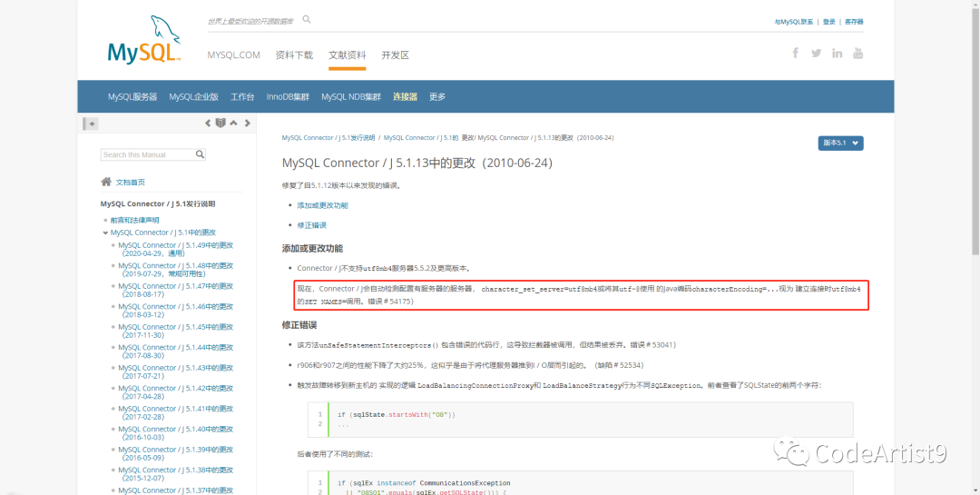Select MySQL NDB集群 in navigation bar
980x495 pixels.
click(x=351, y=97)
